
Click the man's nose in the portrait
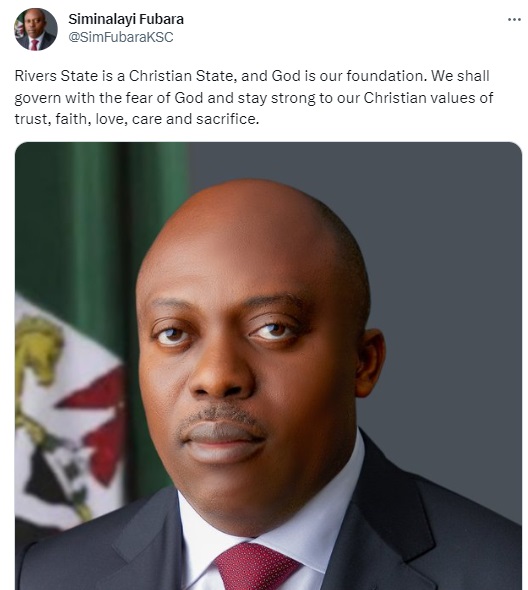[x=221, y=371]
